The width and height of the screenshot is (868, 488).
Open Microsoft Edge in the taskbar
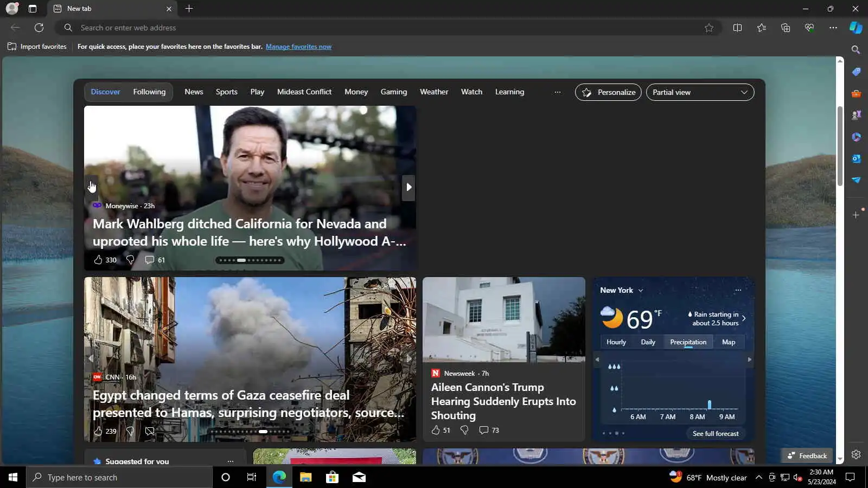(279, 477)
